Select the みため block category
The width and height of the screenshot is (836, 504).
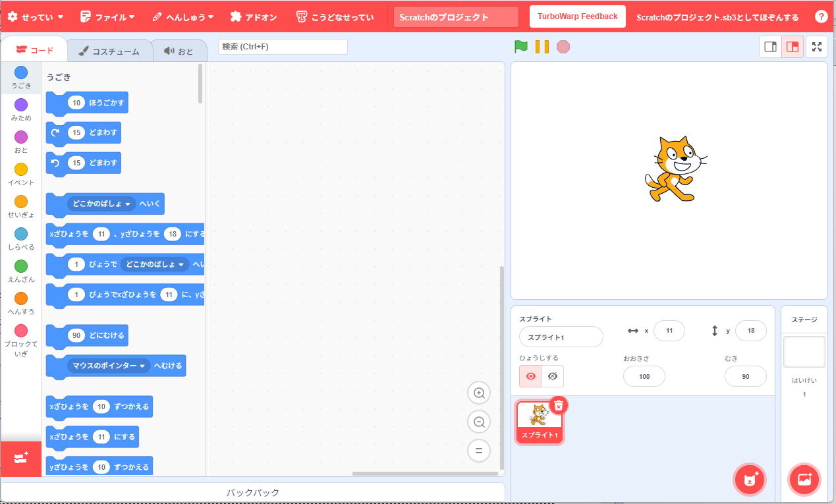[x=21, y=110]
